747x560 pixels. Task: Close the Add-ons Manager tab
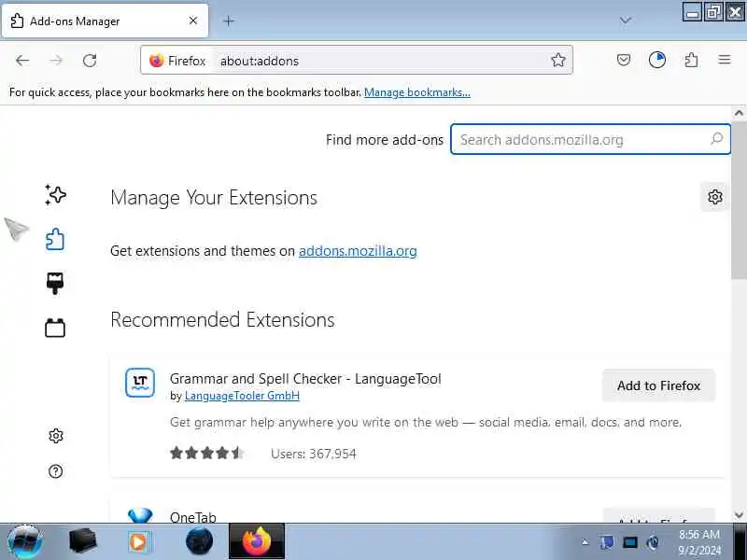[x=193, y=21]
